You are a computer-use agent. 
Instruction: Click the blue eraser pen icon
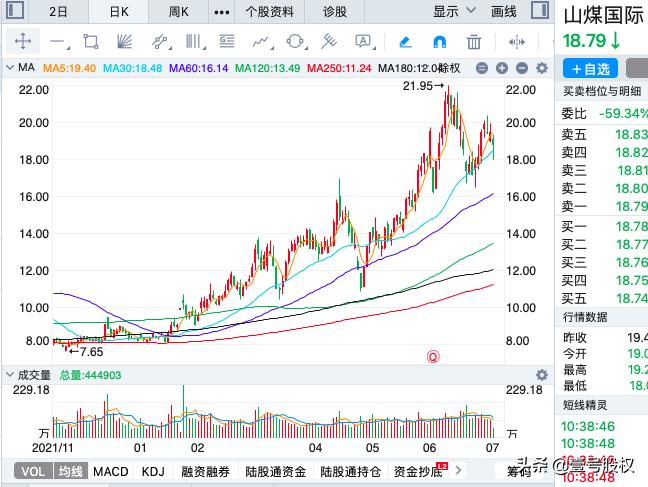click(x=405, y=42)
